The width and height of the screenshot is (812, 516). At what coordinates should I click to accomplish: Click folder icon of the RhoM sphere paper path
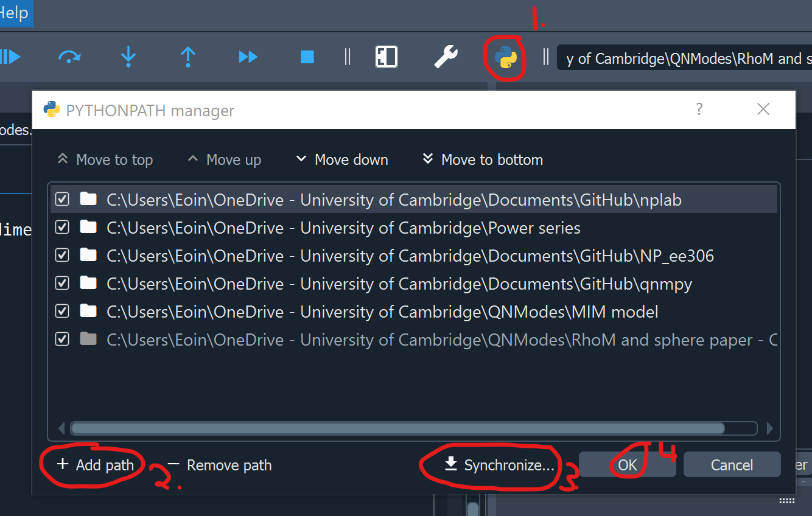(89, 339)
